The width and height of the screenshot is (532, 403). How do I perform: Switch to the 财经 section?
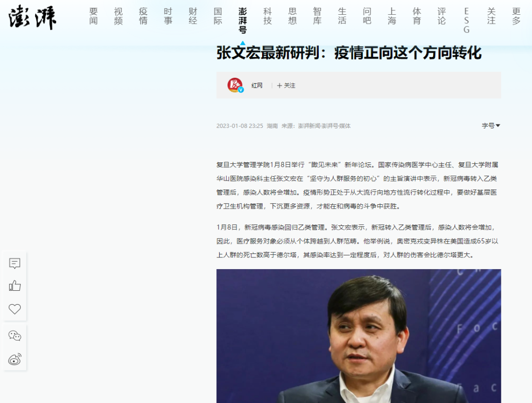point(193,16)
